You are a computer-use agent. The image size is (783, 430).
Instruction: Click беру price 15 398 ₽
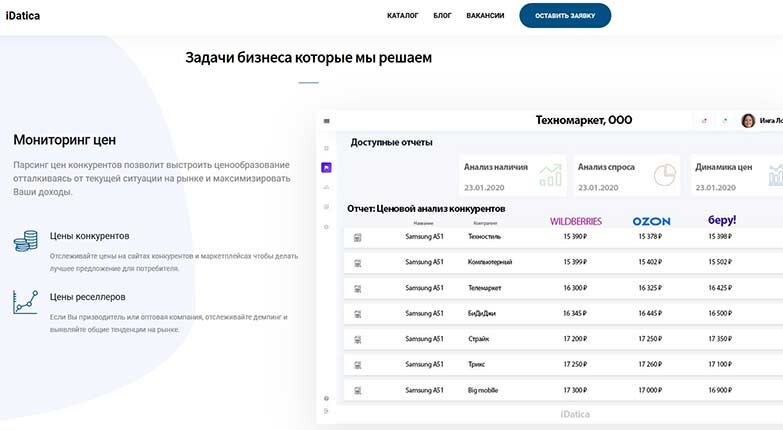(720, 236)
